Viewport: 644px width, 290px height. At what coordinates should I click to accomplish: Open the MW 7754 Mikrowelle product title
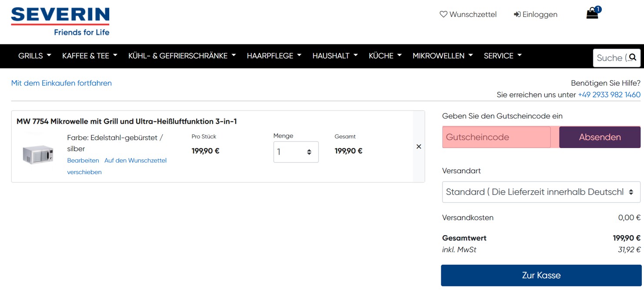[x=127, y=121]
